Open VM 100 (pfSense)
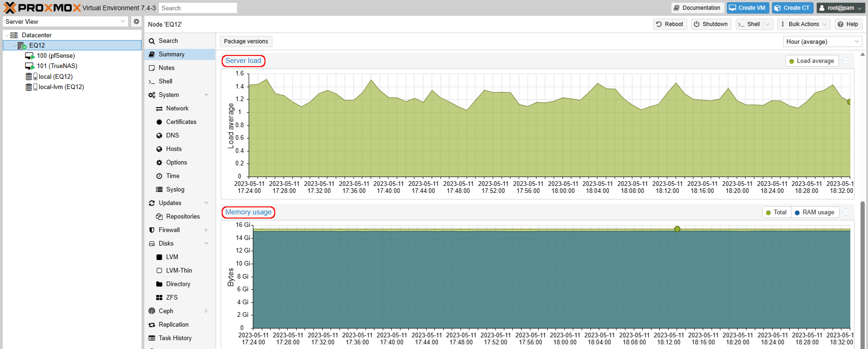 pyautogui.click(x=56, y=55)
